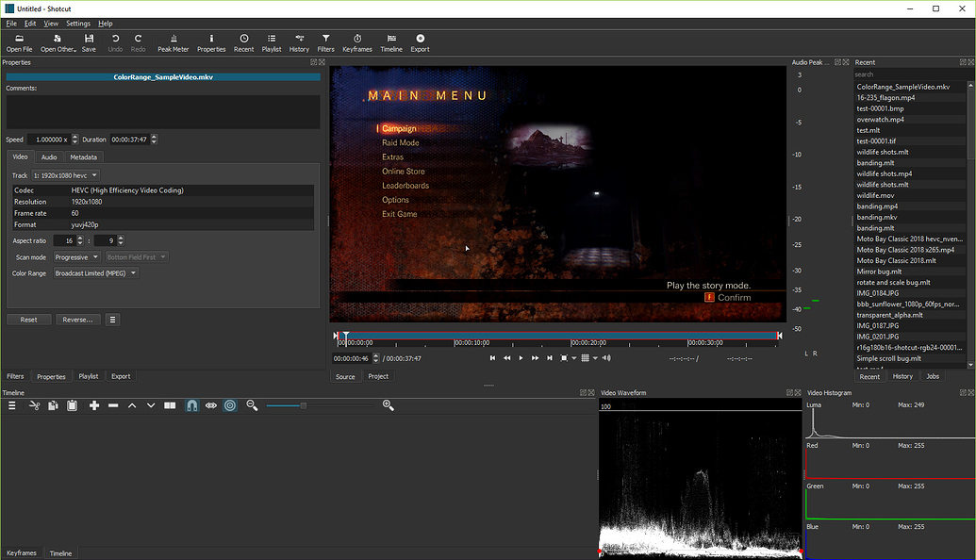Toggle player volume speaker button

(x=607, y=358)
